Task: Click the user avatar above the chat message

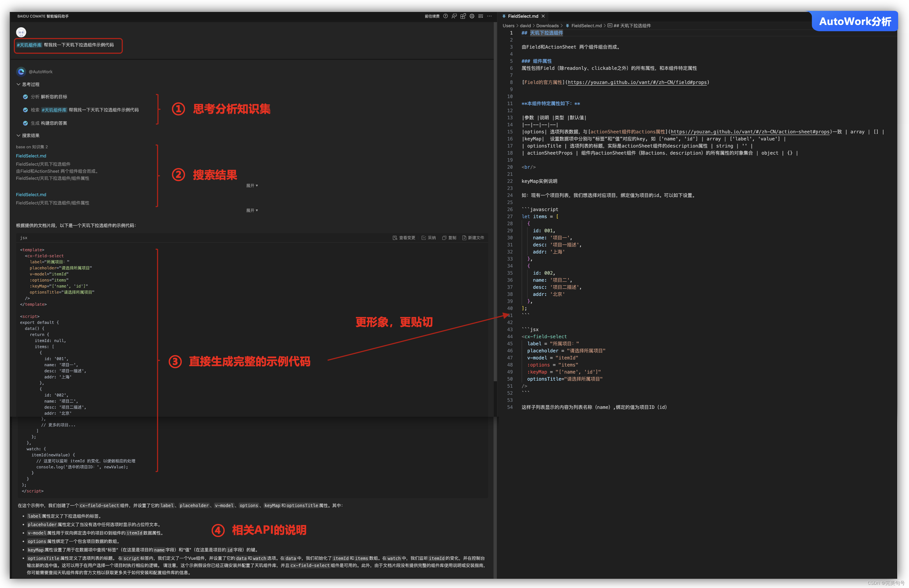Action: click(x=21, y=32)
